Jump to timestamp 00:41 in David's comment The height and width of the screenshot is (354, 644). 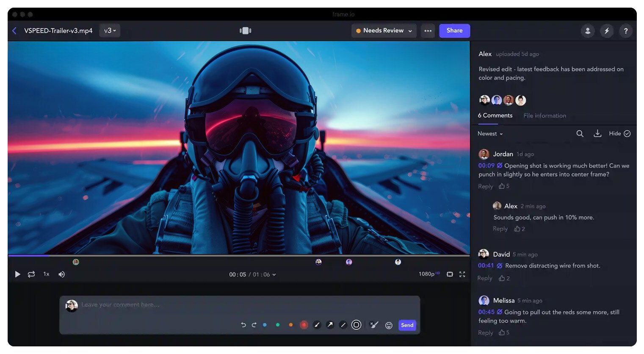(x=486, y=265)
